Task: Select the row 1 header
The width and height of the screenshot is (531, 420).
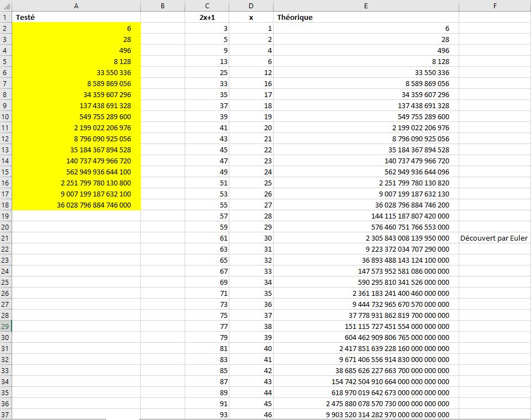Action: (x=6, y=17)
